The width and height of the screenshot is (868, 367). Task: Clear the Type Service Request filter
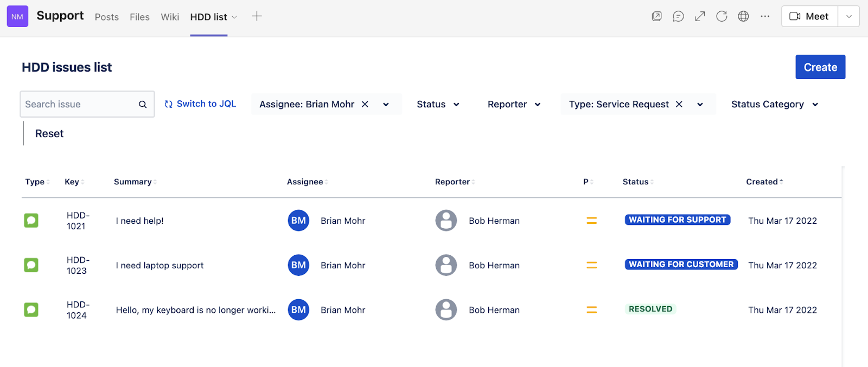click(x=679, y=104)
